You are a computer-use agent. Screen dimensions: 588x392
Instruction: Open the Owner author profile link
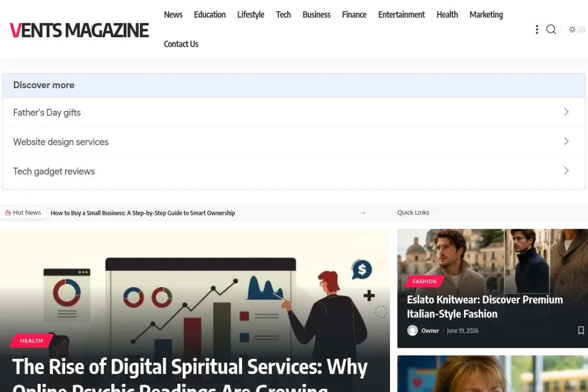[x=430, y=330]
